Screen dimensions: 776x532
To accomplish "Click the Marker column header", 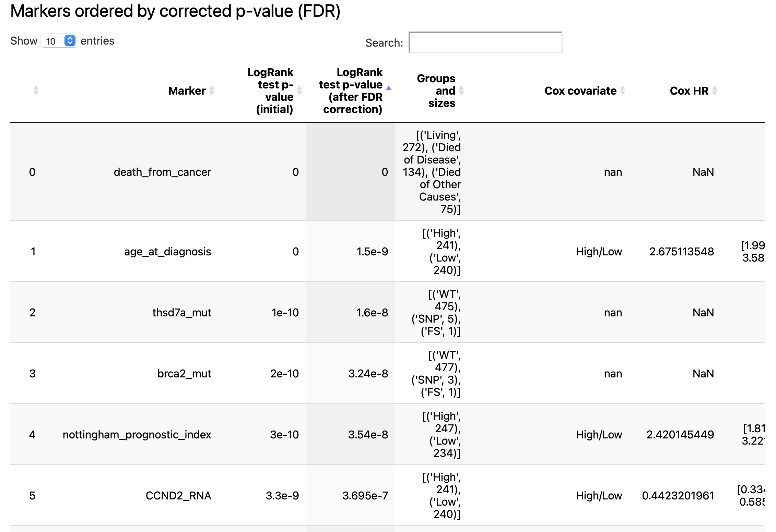I will click(187, 91).
